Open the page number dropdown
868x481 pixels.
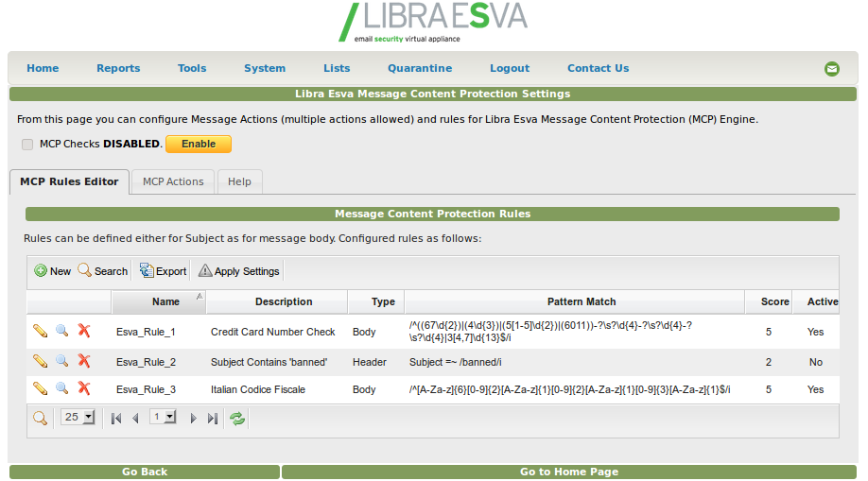(x=163, y=418)
